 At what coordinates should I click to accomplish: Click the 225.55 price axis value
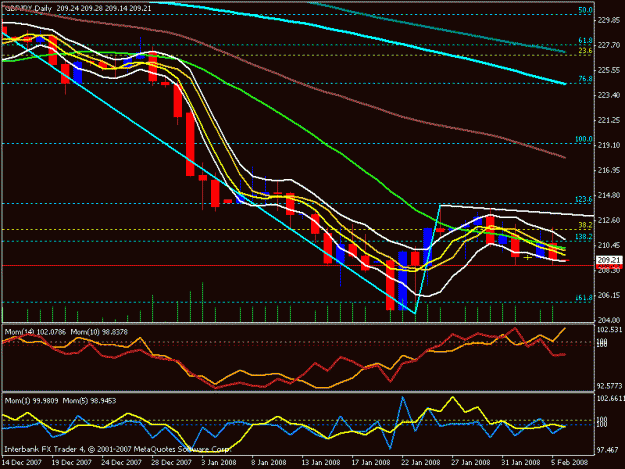point(609,70)
